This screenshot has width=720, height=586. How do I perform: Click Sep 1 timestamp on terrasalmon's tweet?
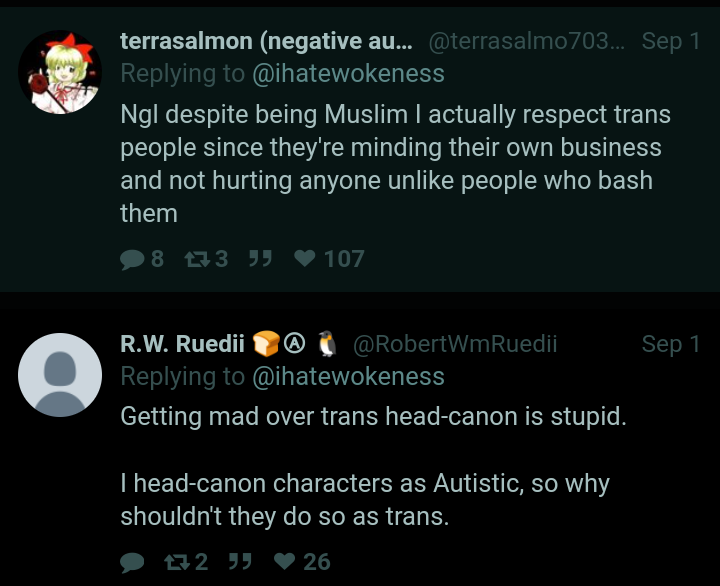[x=670, y=41]
